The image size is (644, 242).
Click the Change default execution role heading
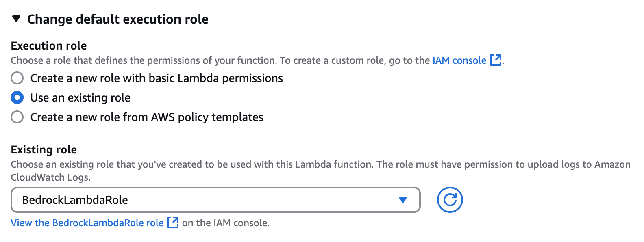[117, 19]
